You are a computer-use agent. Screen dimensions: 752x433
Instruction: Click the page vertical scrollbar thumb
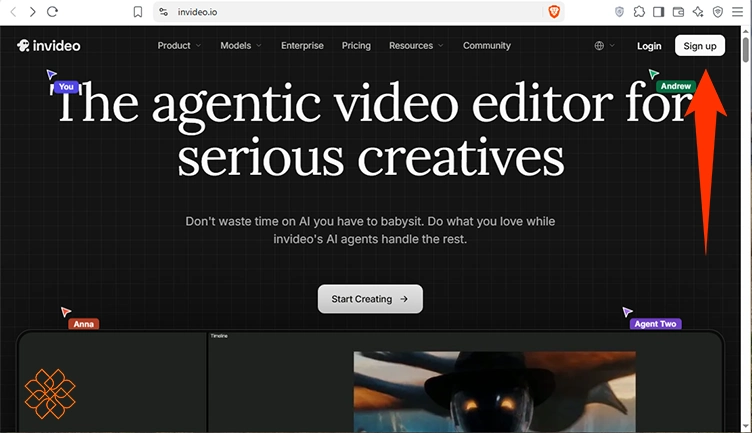(x=746, y=49)
